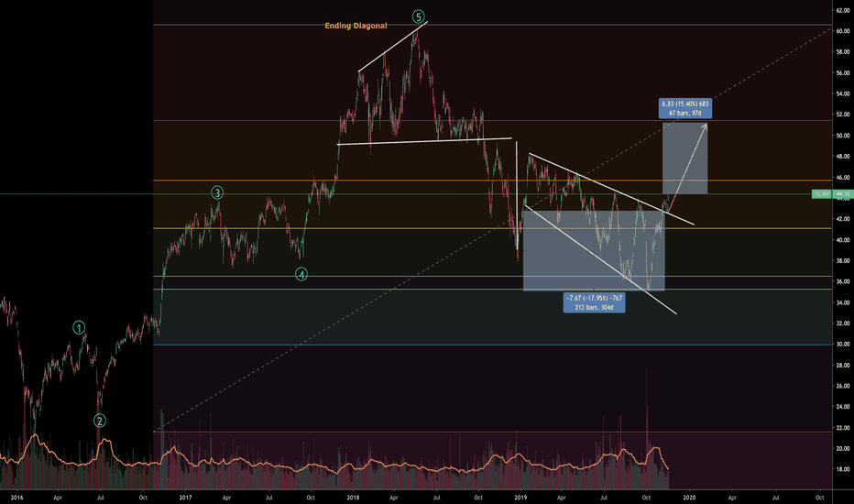Click the 2018 label on time axis
The height and width of the screenshot is (504, 854).
(x=353, y=498)
